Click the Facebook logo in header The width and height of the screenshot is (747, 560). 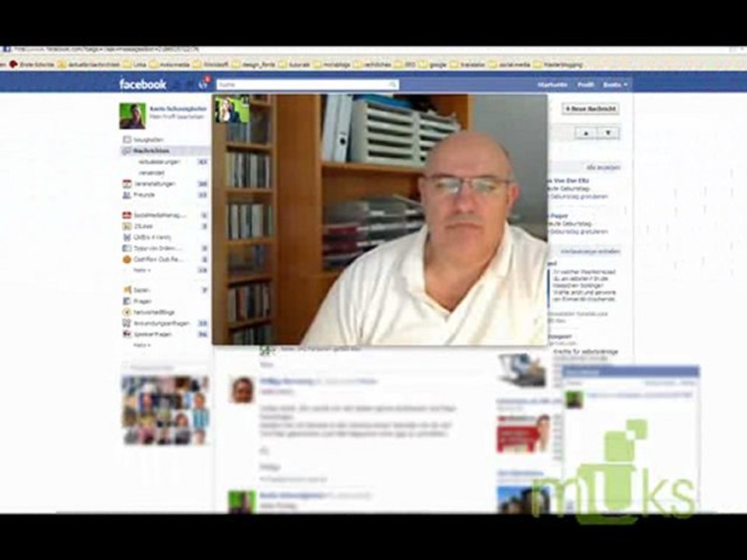pyautogui.click(x=142, y=84)
